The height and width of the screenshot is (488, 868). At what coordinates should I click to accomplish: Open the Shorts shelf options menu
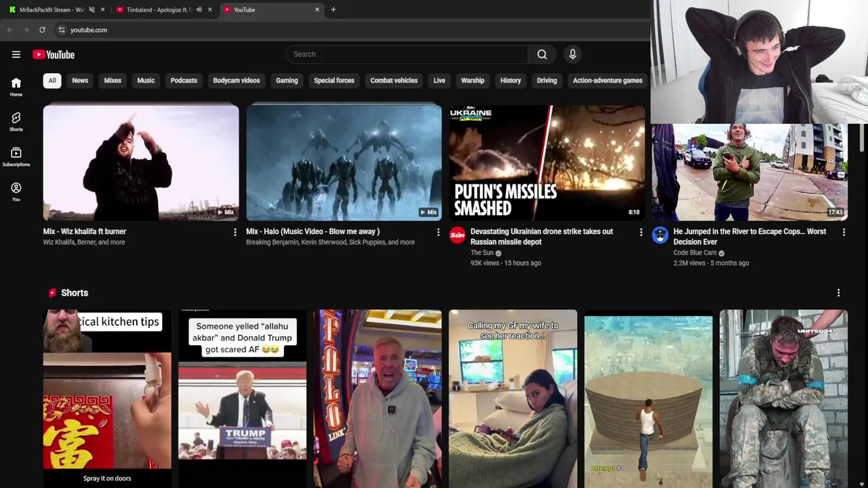(x=838, y=293)
